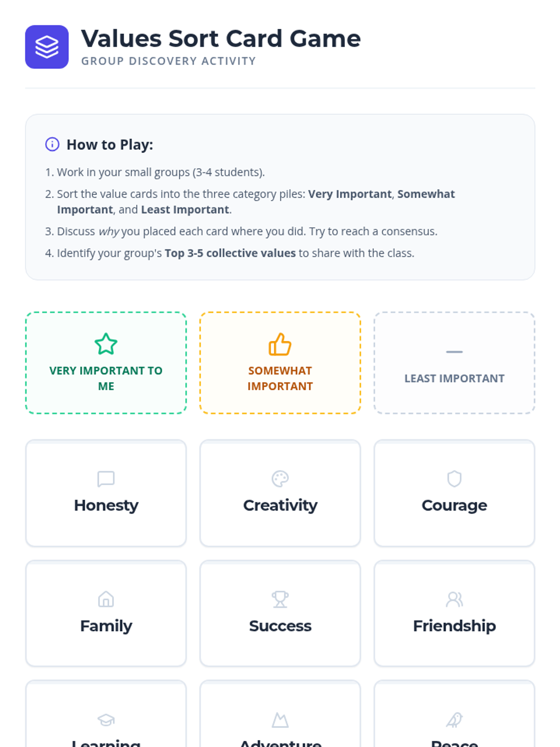Click the speech bubble icon on Honesty card
This screenshot has width=560, height=747.
[x=106, y=479]
